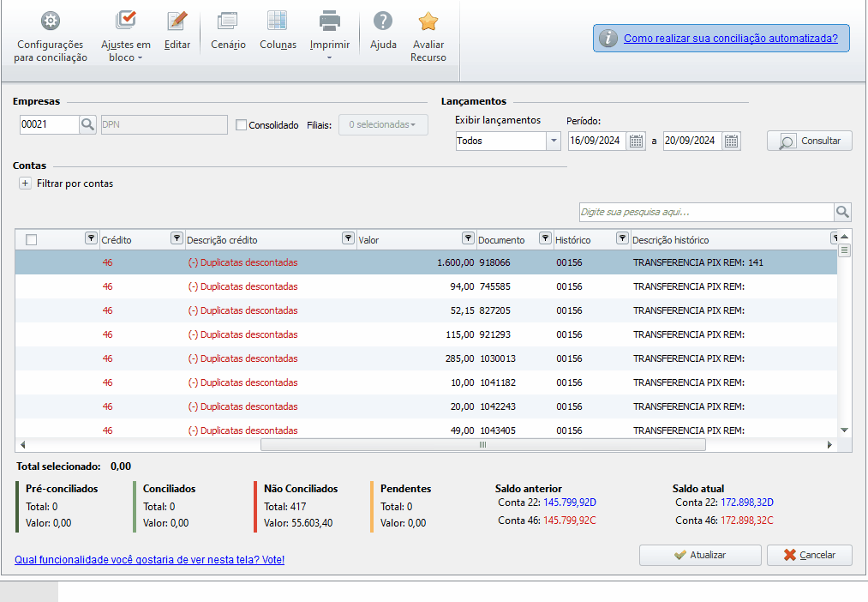Open calendar for end date 20/09/2024
Screen dimensions: 868x602
pyautogui.click(x=731, y=141)
